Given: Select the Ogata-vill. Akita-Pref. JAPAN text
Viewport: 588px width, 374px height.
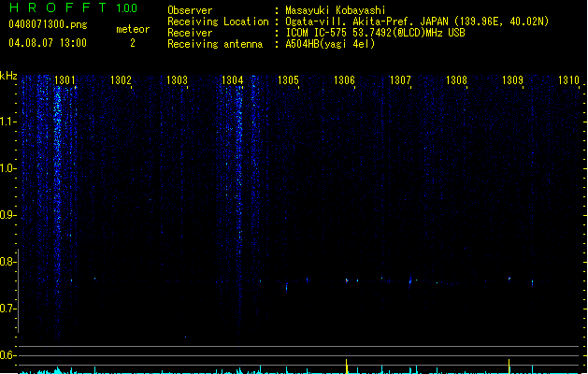Looking at the screenshot, I should 366,22.
